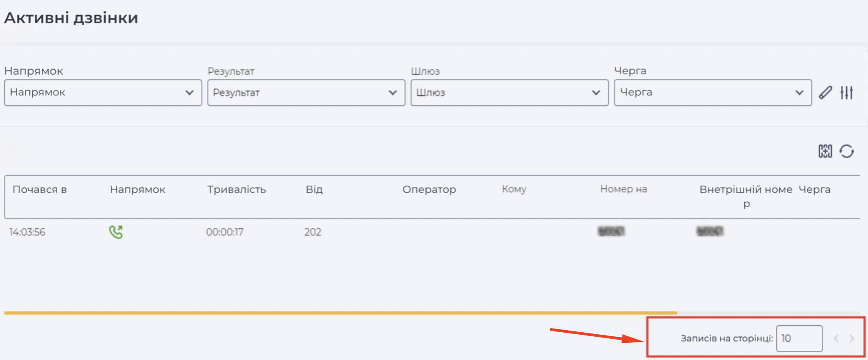Viewport: 868px width, 360px height.
Task: Expand the Черга filter dropdown
Action: (x=713, y=93)
